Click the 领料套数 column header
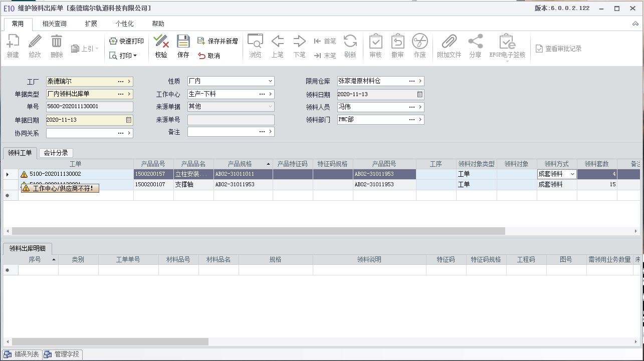This screenshot has width=644, height=361. pos(597,164)
